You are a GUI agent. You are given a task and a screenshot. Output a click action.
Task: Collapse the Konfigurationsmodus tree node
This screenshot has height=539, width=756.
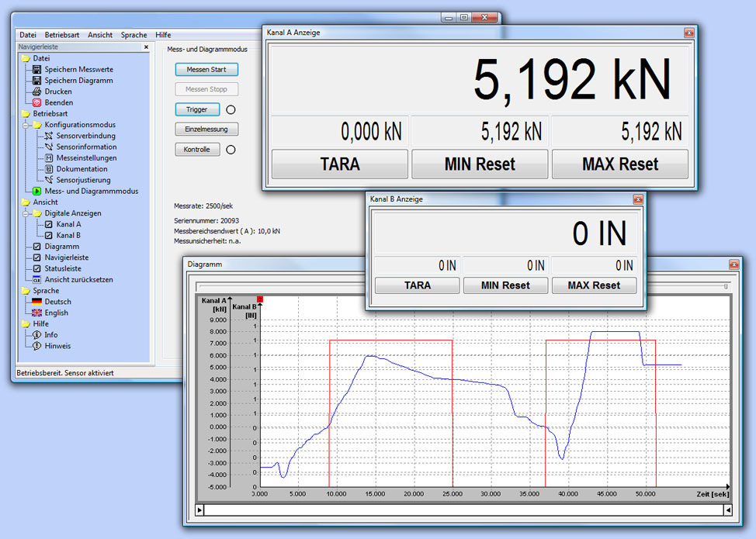[x=26, y=125]
